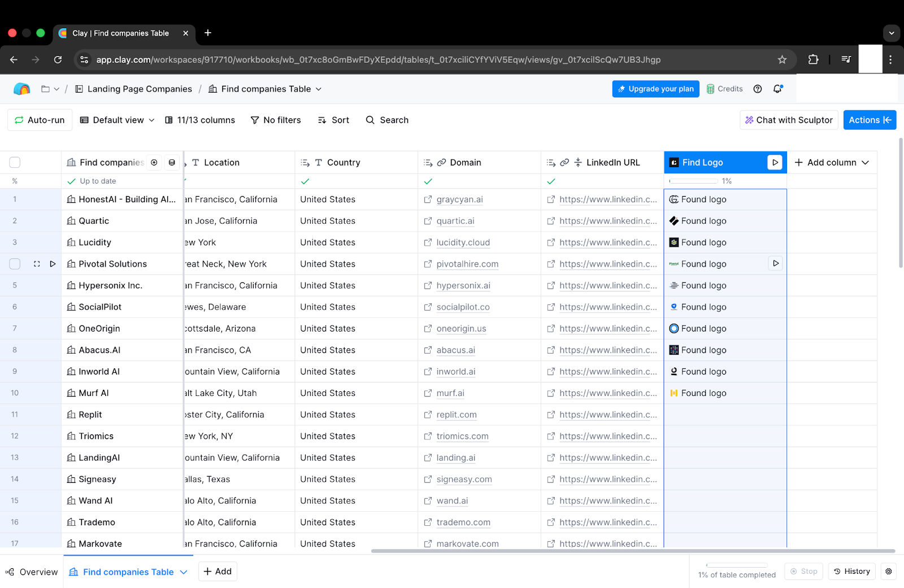This screenshot has width=904, height=588.
Task: Select the Domain column header
Action: tap(479, 162)
